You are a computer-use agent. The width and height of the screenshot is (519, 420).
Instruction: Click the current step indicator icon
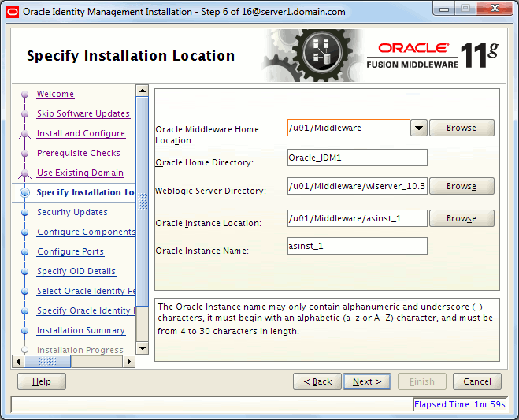25,193
